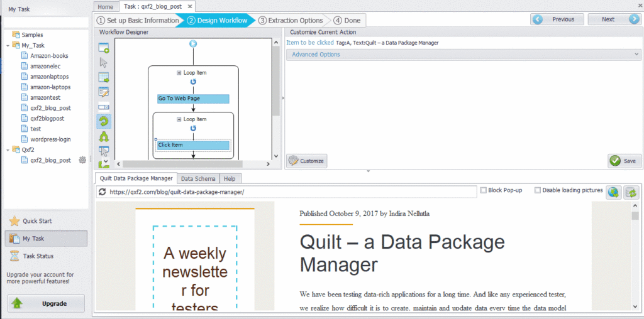
Task: Select the Go To Web Page workflow step
Action: (193, 99)
